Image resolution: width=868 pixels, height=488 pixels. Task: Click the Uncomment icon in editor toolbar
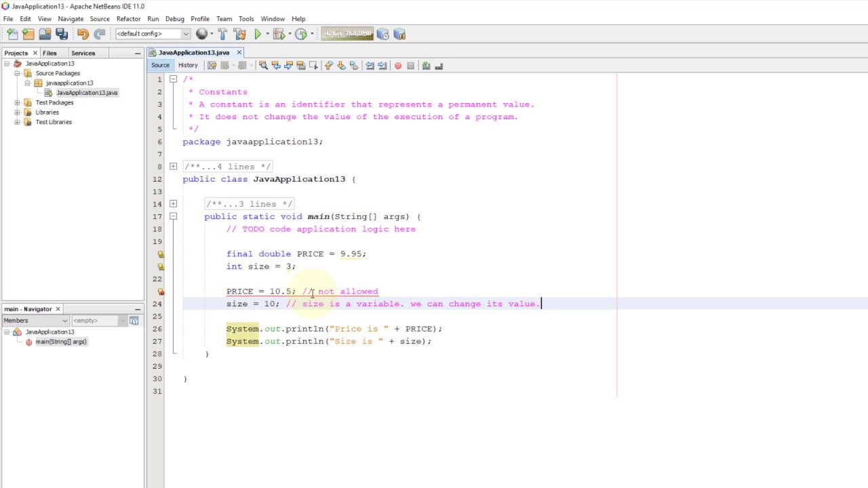(x=439, y=66)
